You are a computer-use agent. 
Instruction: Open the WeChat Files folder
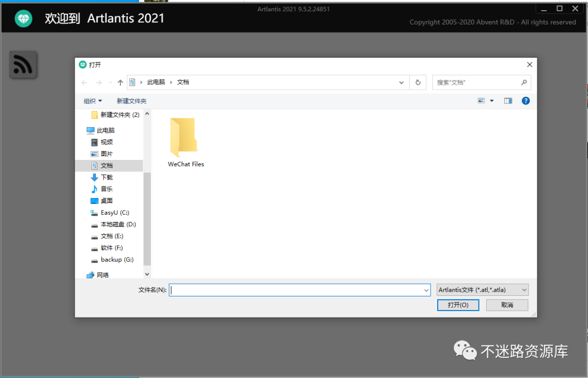pyautogui.click(x=186, y=142)
